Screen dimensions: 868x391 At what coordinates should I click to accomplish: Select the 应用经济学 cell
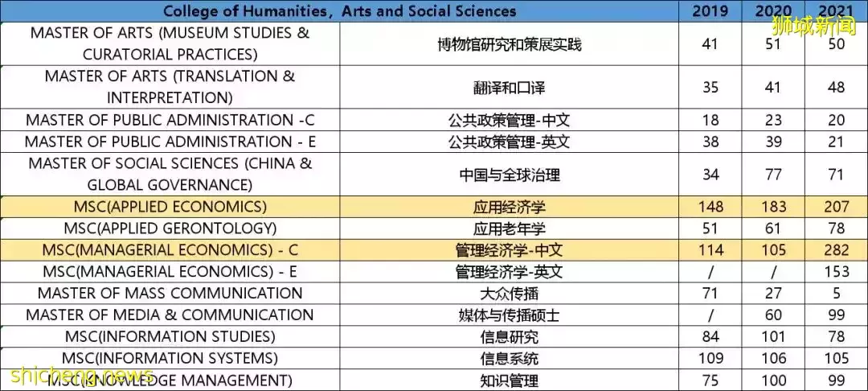pyautogui.click(x=510, y=207)
